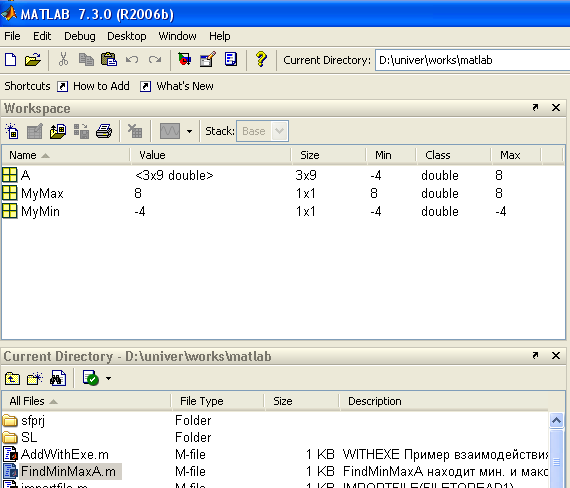Plot selected variable with wave icon
The width and height of the screenshot is (570, 488).
[170, 131]
